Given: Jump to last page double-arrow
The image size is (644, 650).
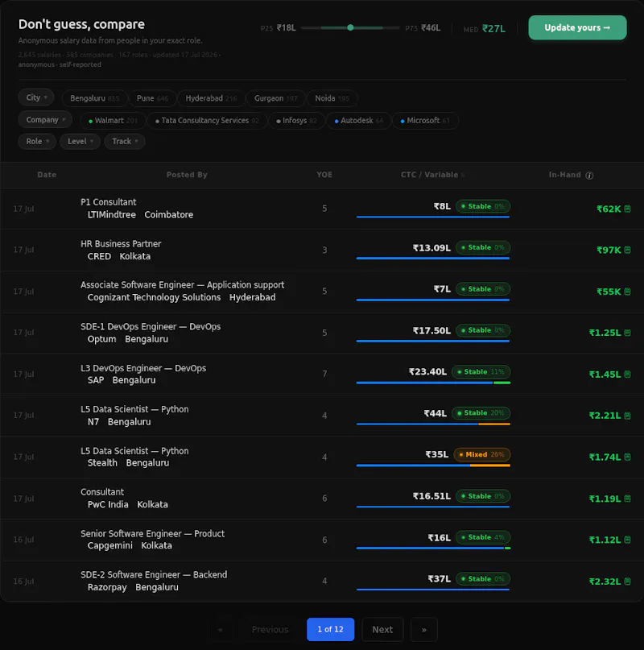Looking at the screenshot, I should coord(424,629).
